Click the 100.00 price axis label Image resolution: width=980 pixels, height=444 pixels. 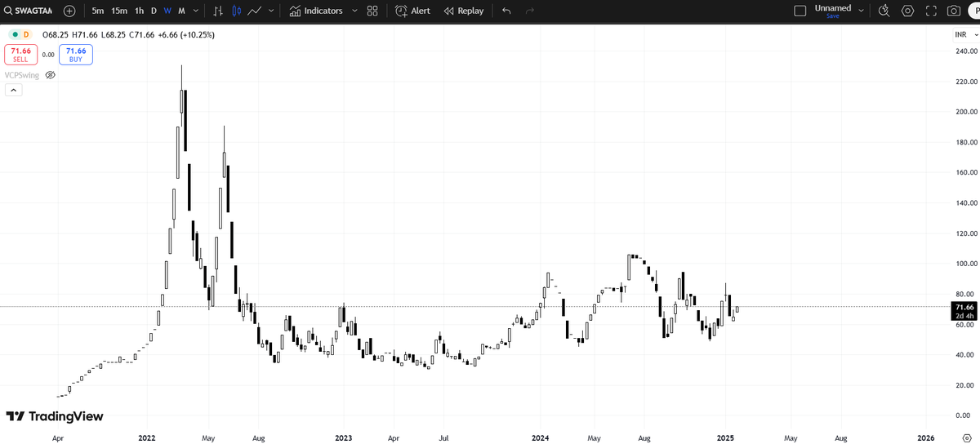(x=966, y=264)
